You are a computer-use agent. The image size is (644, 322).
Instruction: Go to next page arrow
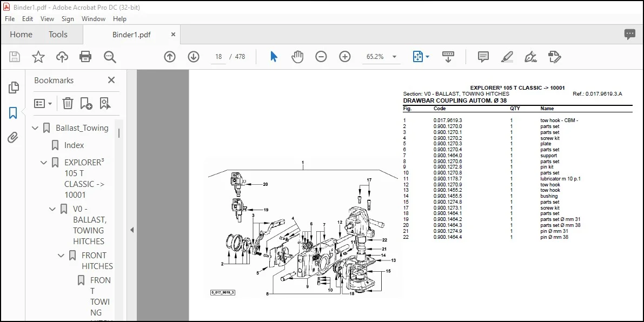(194, 57)
